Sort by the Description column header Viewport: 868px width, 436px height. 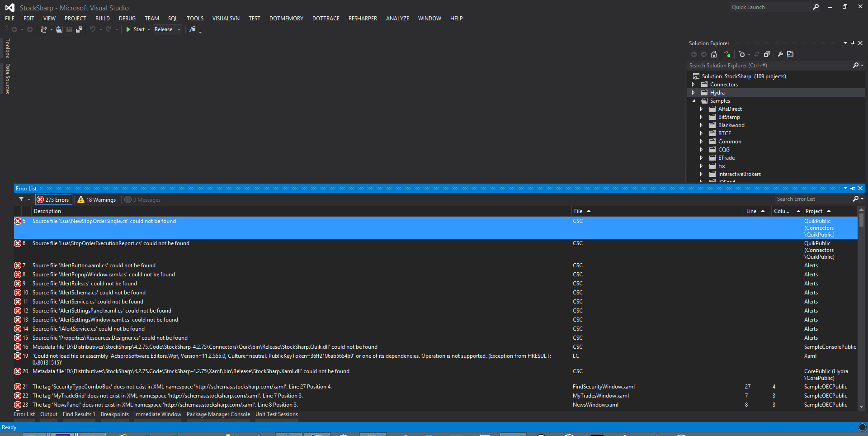click(x=302, y=211)
